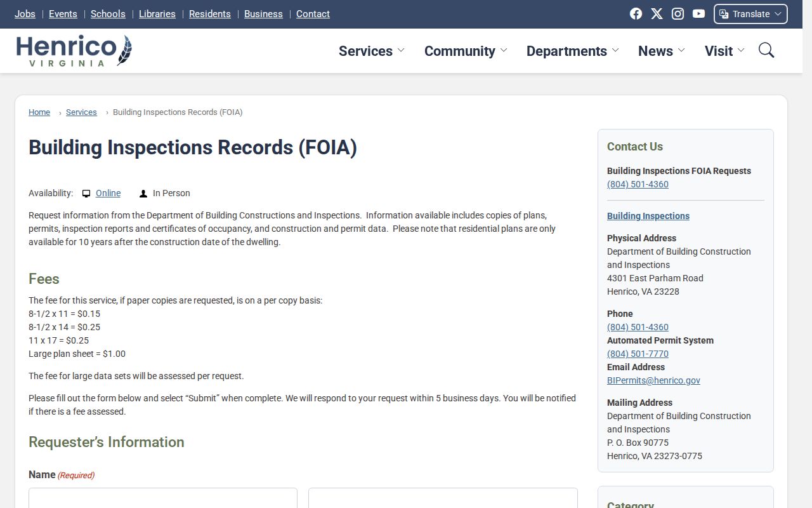Screen dimensions: 812x508
Task: Open Schools in top bar
Action: (x=108, y=14)
